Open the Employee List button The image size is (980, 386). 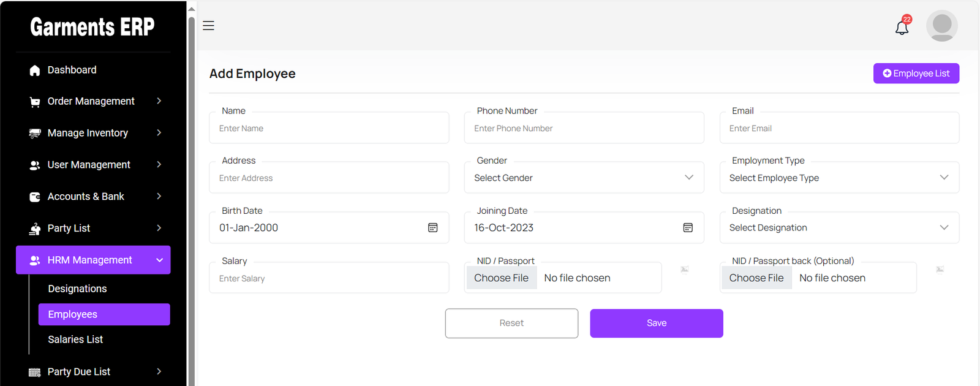click(916, 74)
